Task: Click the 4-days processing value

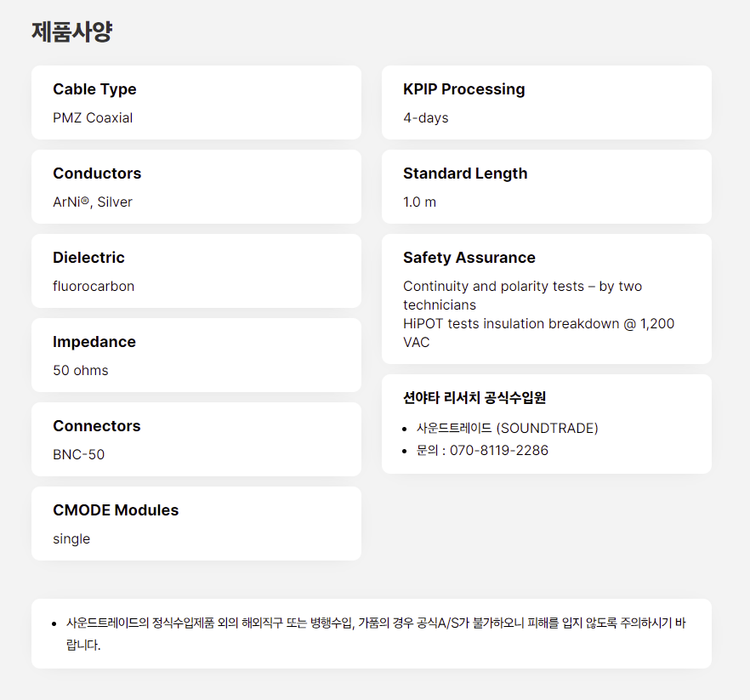Action: click(426, 117)
